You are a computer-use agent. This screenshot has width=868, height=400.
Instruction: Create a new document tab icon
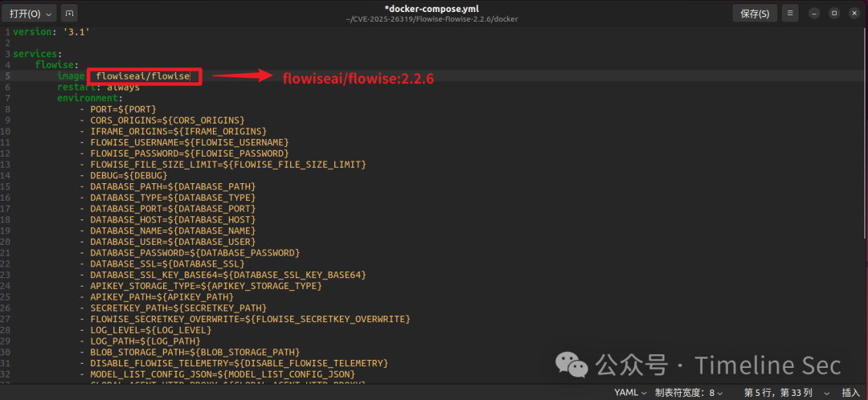69,14
